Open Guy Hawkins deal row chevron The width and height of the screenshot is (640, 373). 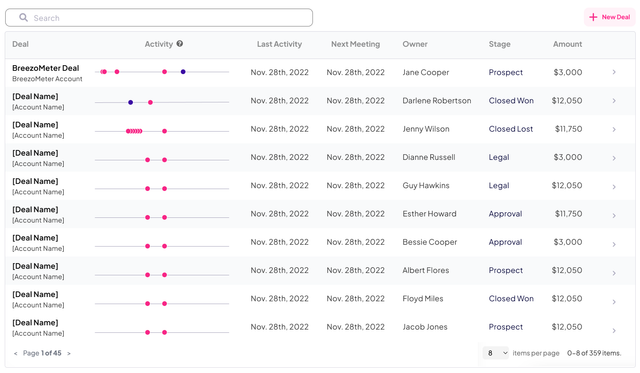tap(614, 187)
